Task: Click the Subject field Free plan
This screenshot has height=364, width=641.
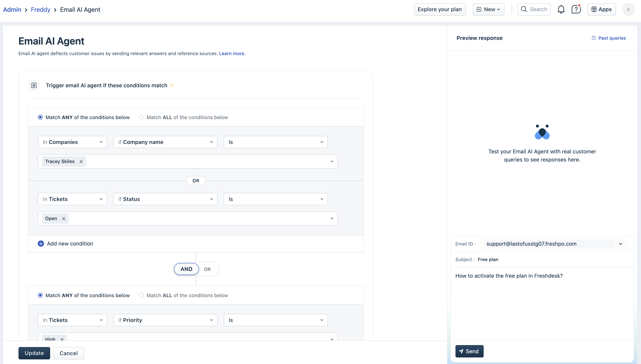Action: (488, 260)
